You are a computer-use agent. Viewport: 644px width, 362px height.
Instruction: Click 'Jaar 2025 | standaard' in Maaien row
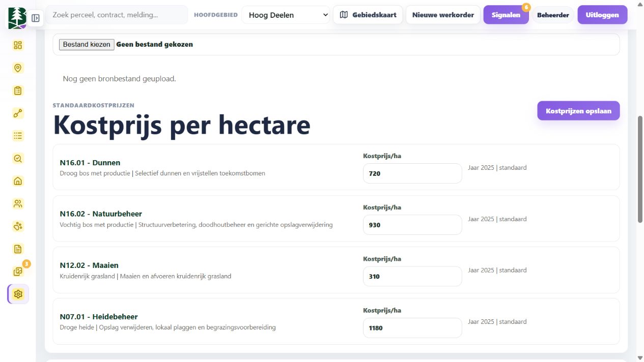coord(497,270)
